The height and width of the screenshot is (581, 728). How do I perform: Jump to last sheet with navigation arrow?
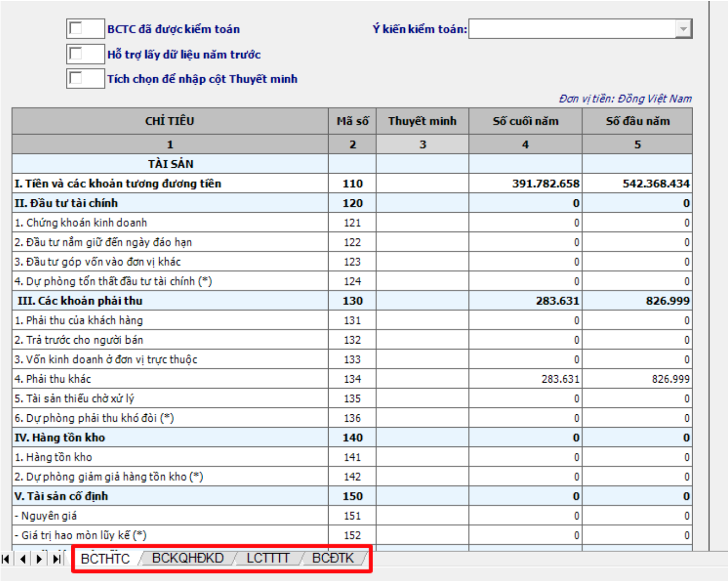56,559
